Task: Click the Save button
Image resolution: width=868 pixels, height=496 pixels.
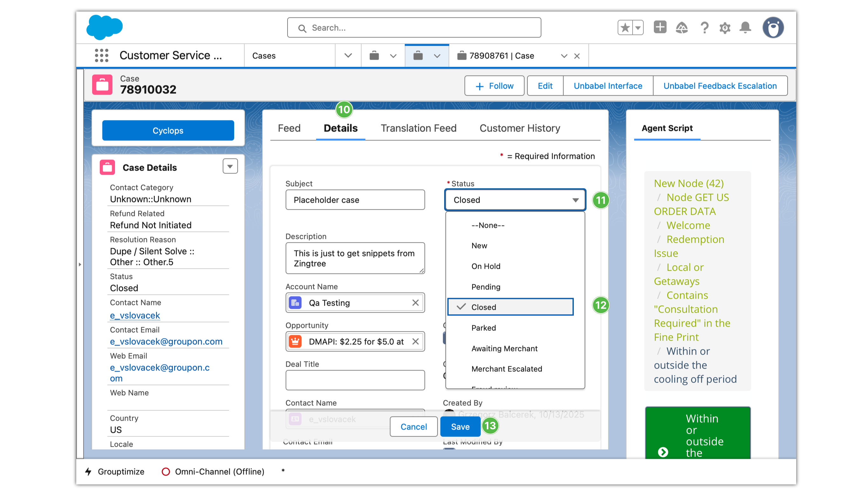Action: click(460, 426)
